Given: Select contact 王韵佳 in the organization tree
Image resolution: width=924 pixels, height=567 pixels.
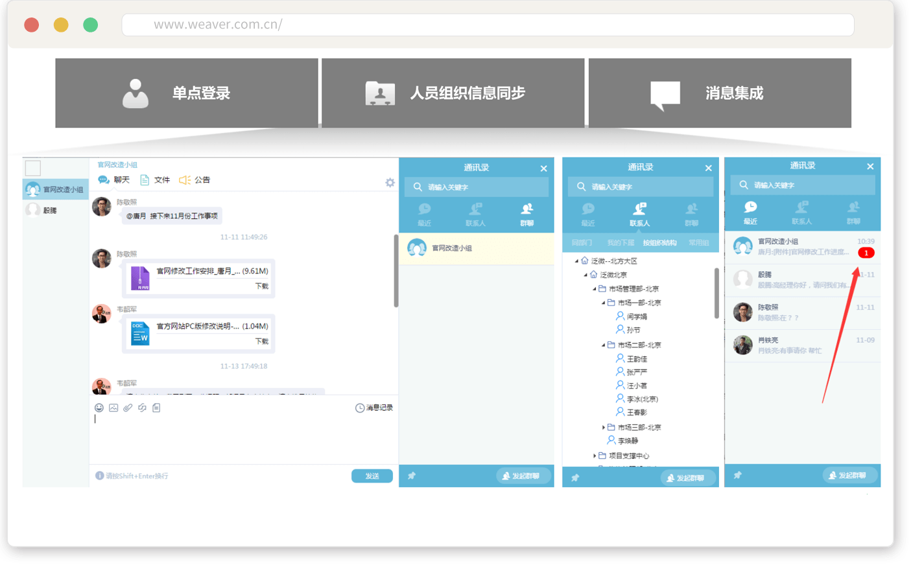Looking at the screenshot, I should 636,359.
